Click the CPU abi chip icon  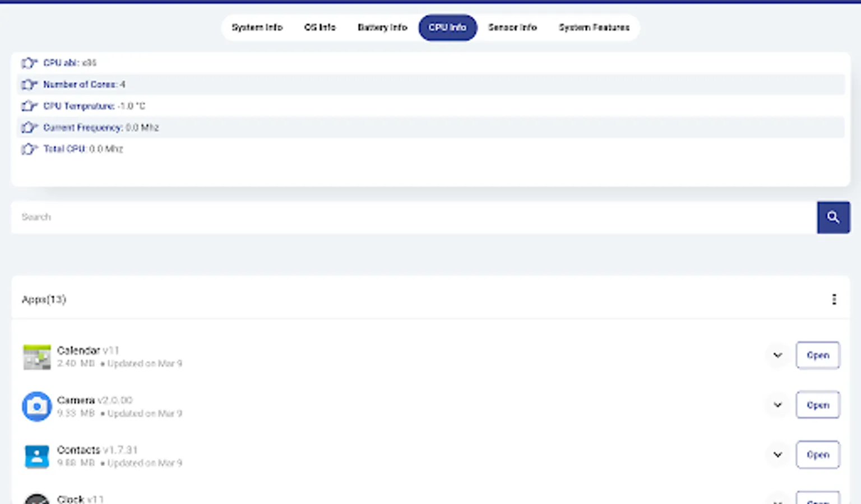[x=28, y=63]
